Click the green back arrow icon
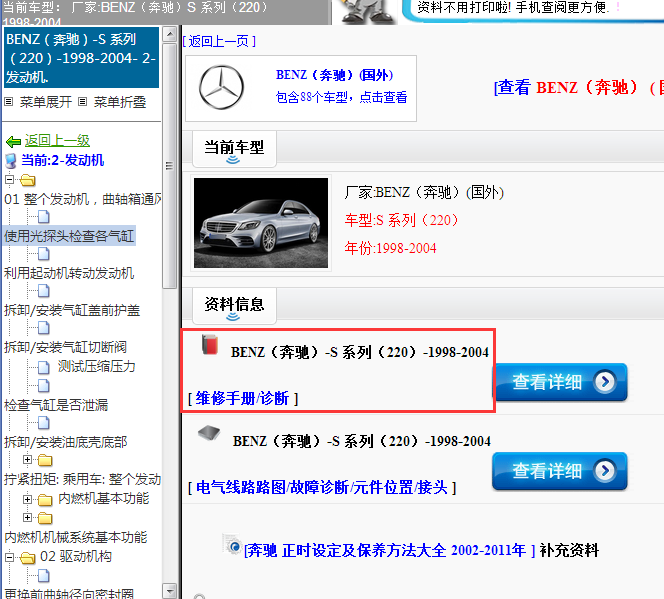Image resolution: width=664 pixels, height=599 pixels. pyautogui.click(x=13, y=141)
